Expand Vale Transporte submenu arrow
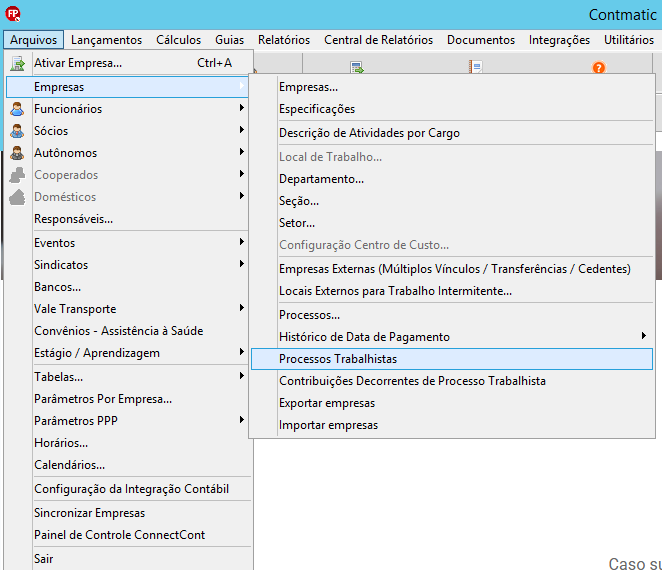This screenshot has width=662, height=570. point(241,308)
